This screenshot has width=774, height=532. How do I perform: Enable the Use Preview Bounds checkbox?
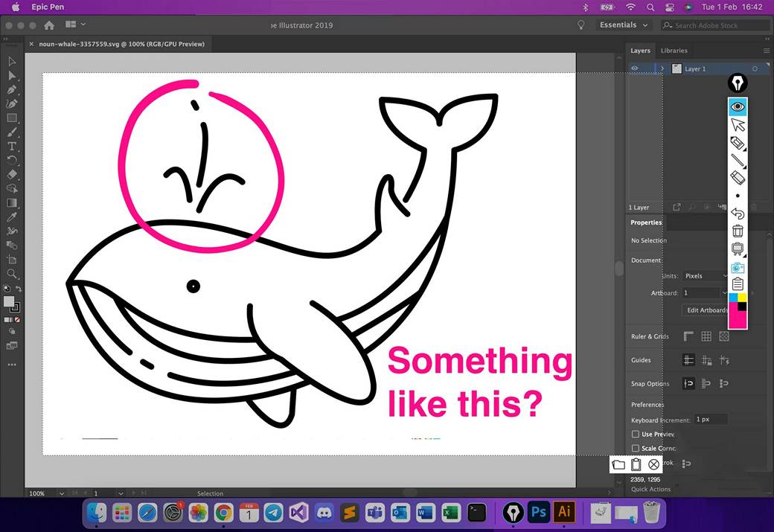(x=636, y=434)
